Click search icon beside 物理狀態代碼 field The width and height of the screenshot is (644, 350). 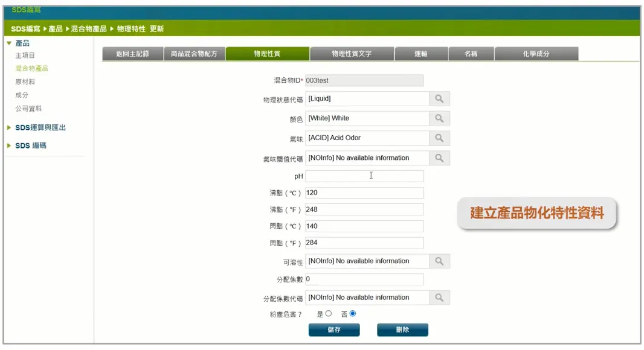(439, 99)
